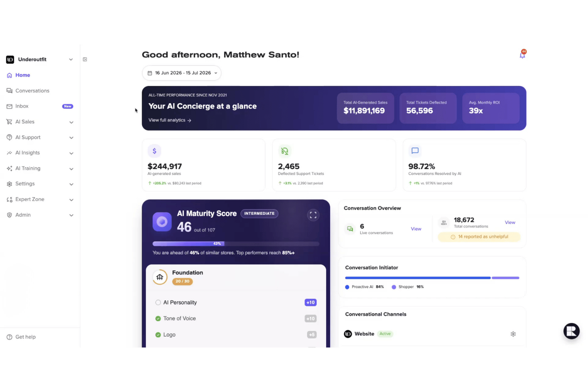Click 14 reported as unhelpful badge
Screen dimensions: 588x392
click(x=479, y=237)
